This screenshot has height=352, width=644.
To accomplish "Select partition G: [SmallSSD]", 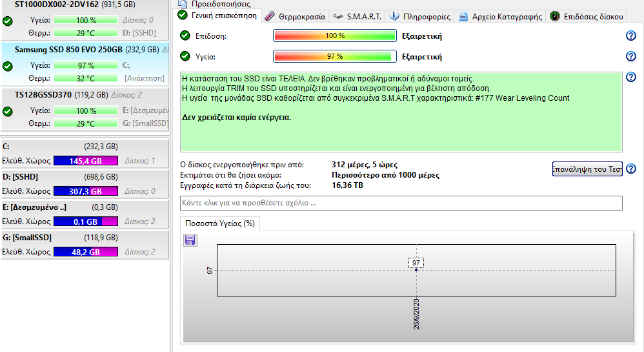I will pyautogui.click(x=84, y=245).
